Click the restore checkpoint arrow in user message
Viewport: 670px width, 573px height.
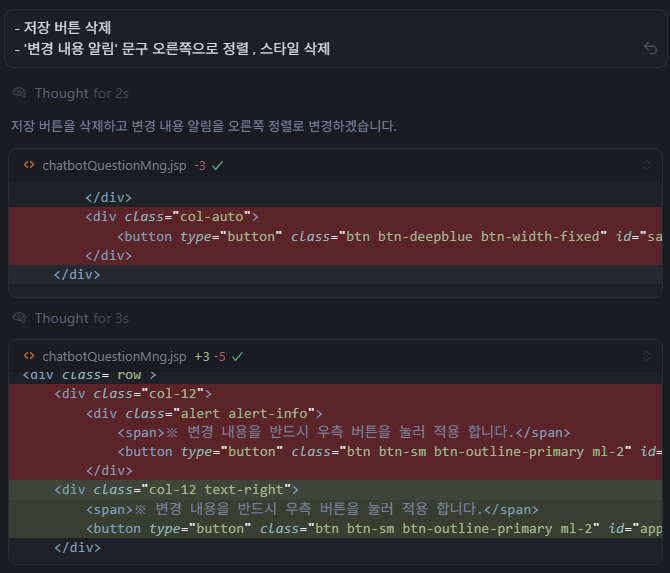650,48
